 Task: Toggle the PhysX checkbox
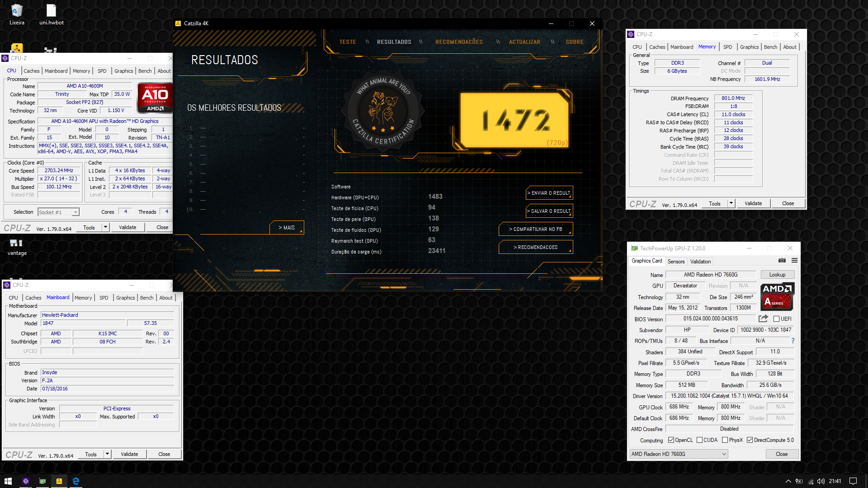pos(725,440)
